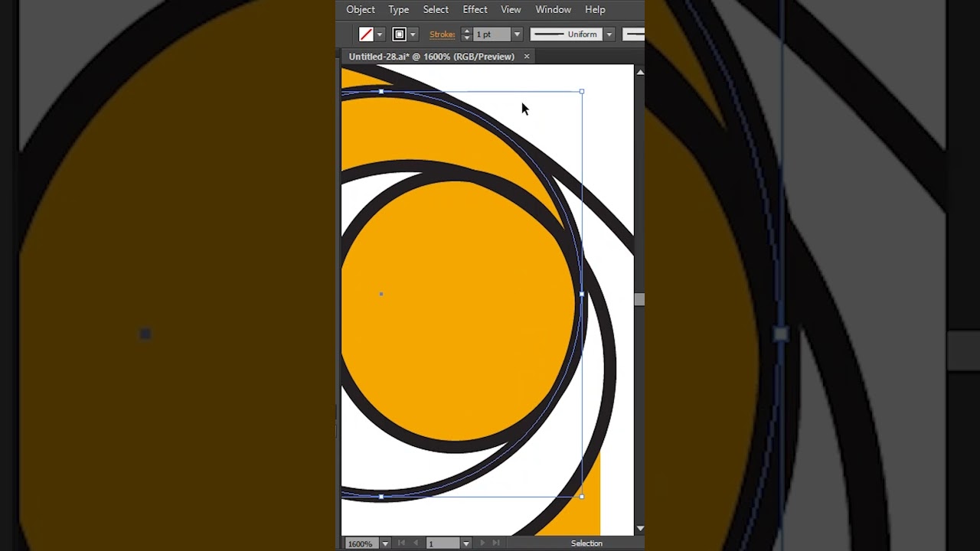Viewport: 980px width, 551px height.
Task: Click bottom-center bounding box handle
Action: point(381,497)
